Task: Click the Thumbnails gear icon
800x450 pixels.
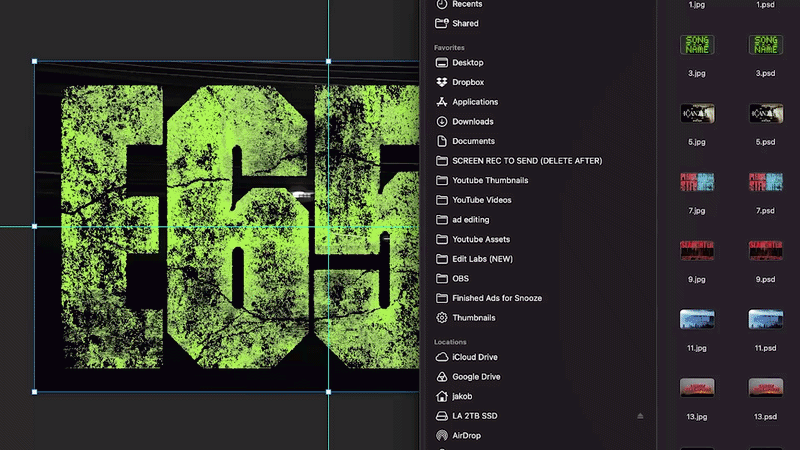Action: pyautogui.click(x=442, y=318)
